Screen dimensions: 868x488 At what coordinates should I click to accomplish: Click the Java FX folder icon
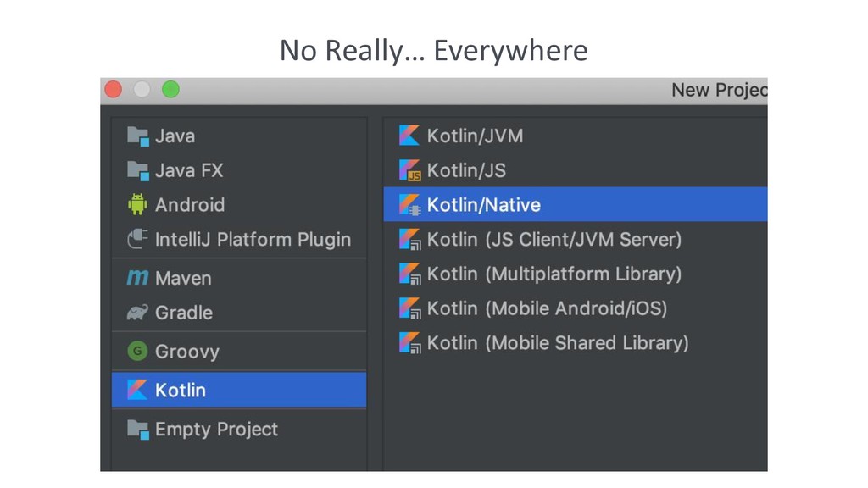(x=138, y=170)
